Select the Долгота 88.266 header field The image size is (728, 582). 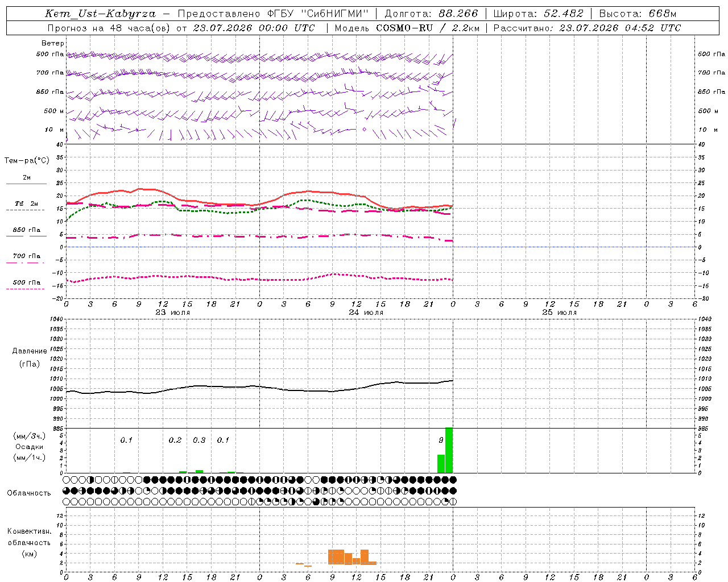[432, 14]
